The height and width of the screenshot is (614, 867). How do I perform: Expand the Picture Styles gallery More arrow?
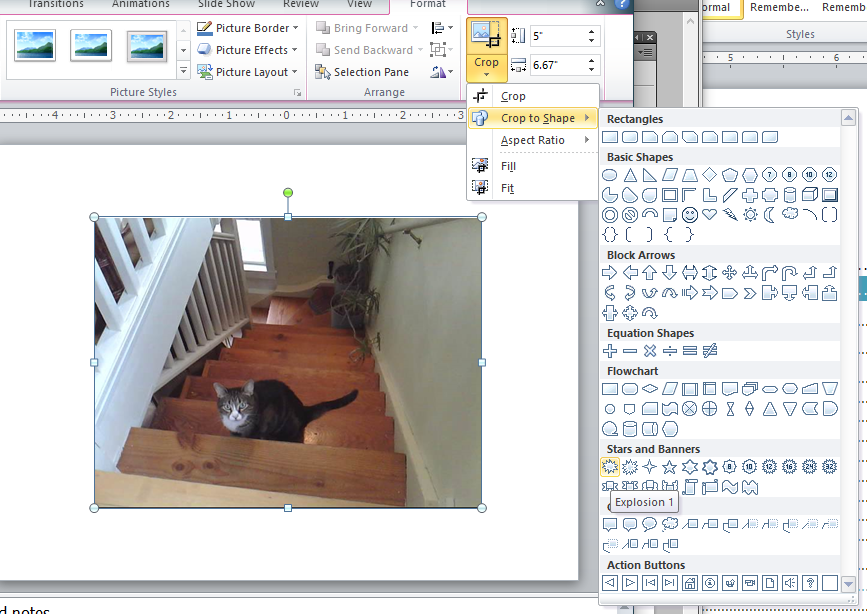coord(184,70)
